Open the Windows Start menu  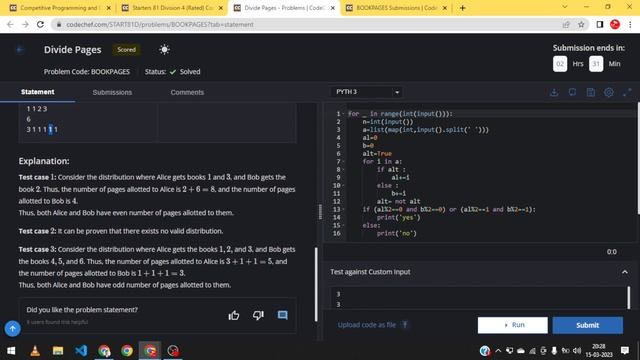(11, 351)
